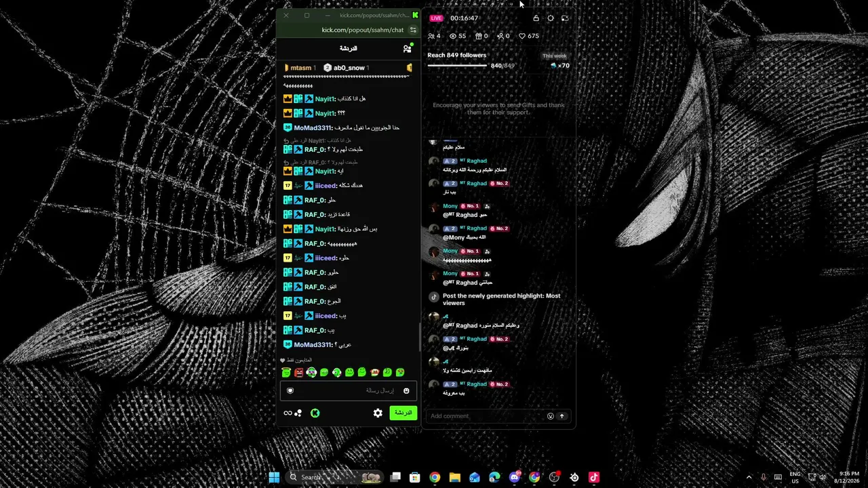Click the shield icon in Kick message box
Screen dimensions: 868x488
click(x=290, y=390)
